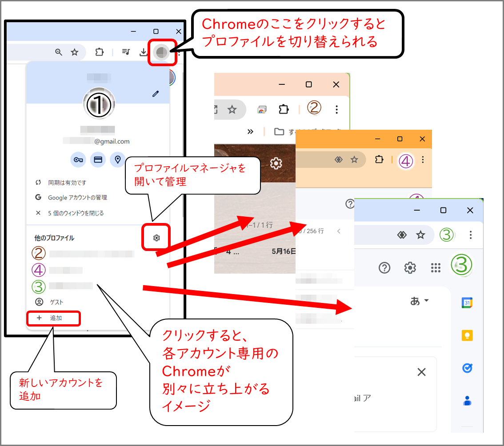Select 5 個のウィンドウを閉じる
The width and height of the screenshot is (504, 446).
pos(69,213)
